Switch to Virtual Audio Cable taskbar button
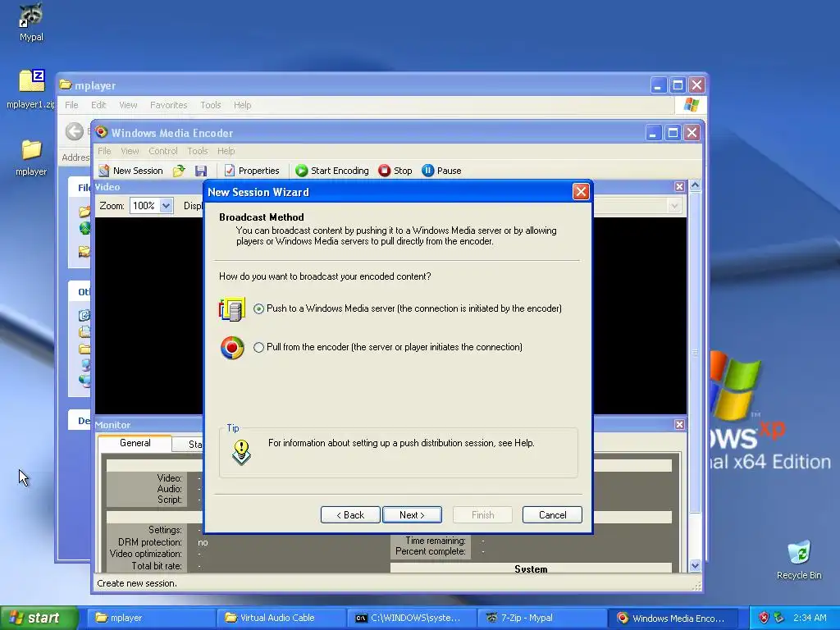 pos(281,619)
